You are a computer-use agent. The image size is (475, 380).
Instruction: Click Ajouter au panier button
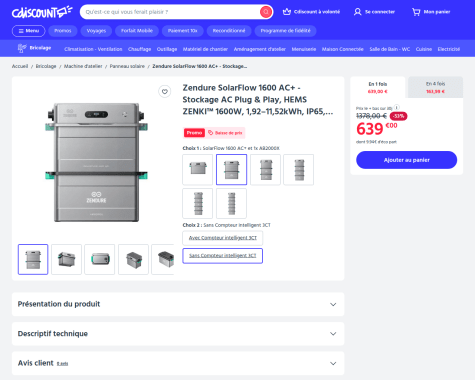point(406,160)
